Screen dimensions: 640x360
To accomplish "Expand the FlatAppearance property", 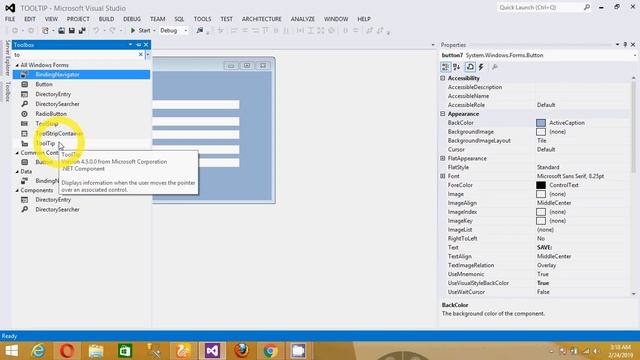I will (x=443, y=158).
